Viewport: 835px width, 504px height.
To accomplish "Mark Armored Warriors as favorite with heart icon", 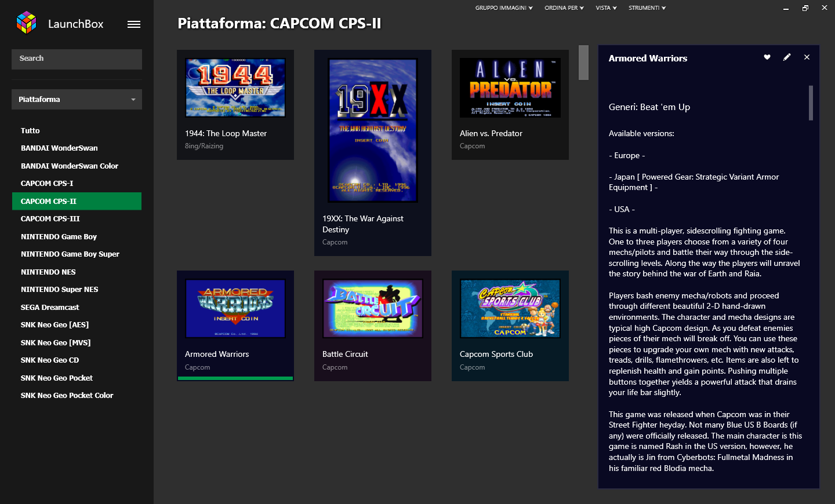I will click(x=767, y=57).
